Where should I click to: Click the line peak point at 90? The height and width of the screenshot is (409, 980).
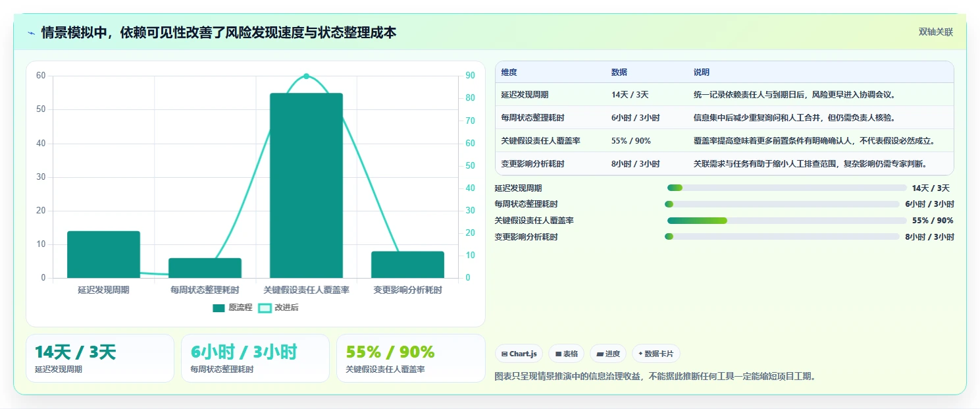306,76
